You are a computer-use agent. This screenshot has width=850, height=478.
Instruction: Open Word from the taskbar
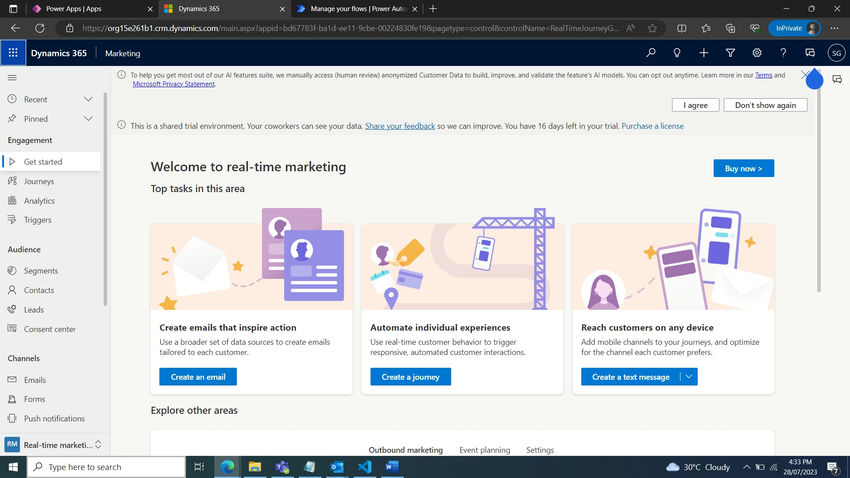392,467
